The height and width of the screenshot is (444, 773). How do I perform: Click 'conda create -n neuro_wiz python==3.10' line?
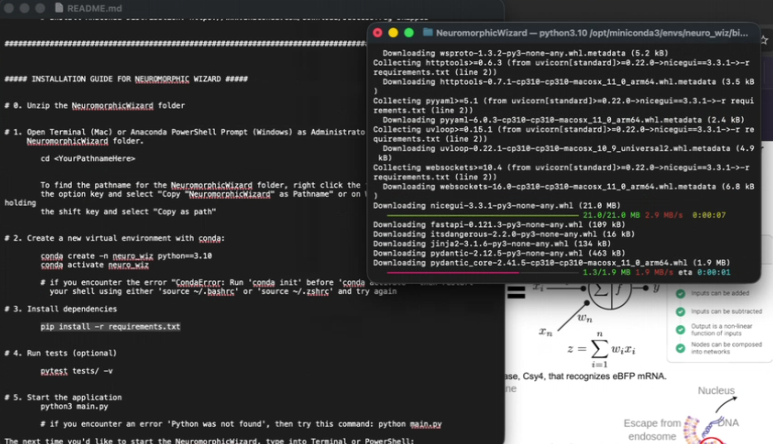click(126, 256)
